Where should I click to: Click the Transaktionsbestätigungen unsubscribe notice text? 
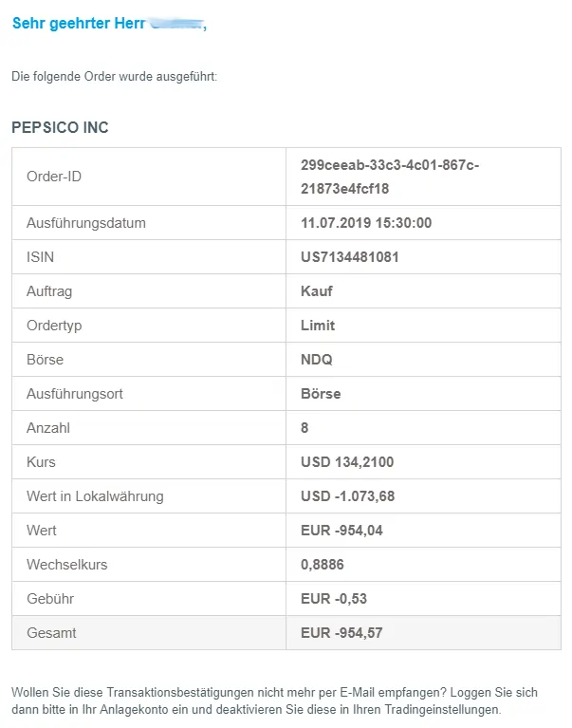274,700
